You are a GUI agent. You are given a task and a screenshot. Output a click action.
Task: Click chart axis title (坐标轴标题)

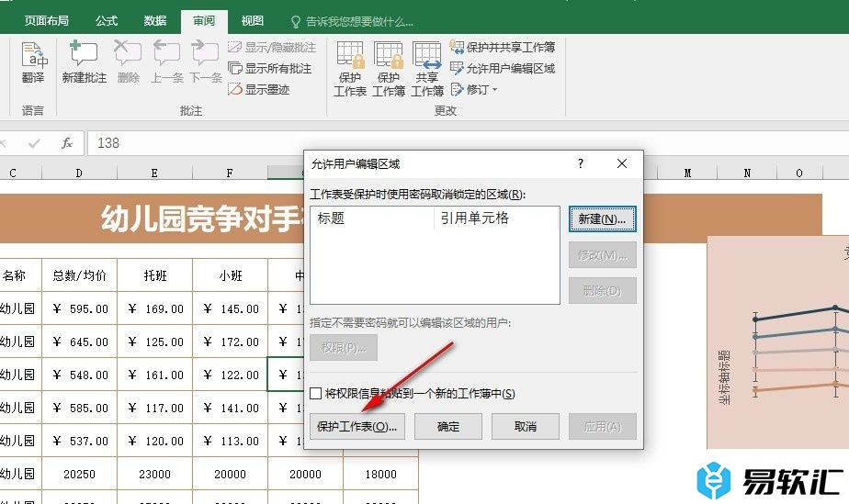(x=724, y=377)
